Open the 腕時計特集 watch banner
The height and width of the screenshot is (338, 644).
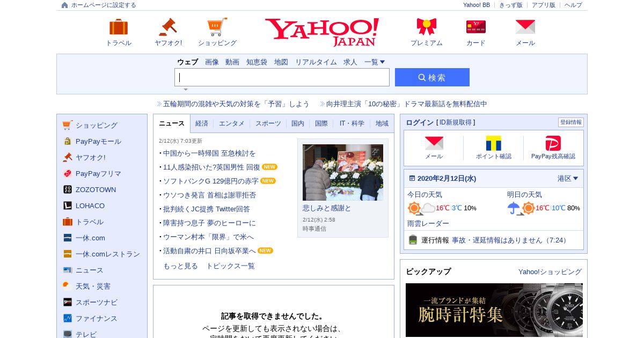[x=494, y=310]
